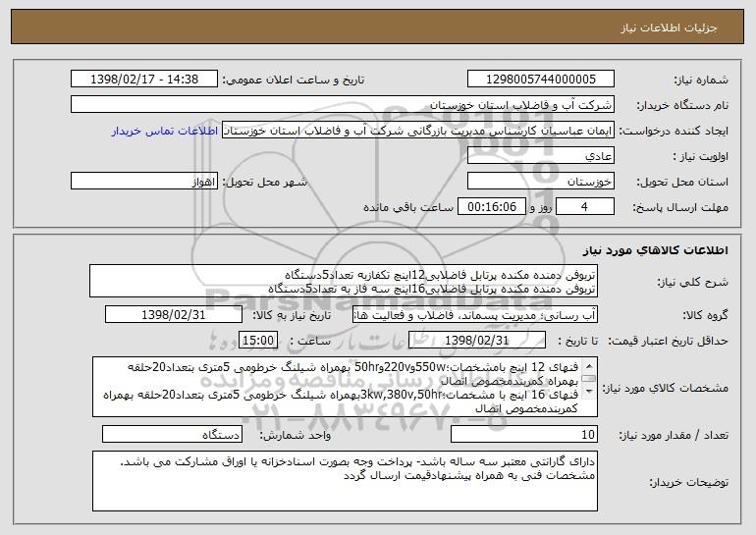
Task: Click section heading اطلاعات کالاهای مورد نیاز
Action: [x=655, y=250]
